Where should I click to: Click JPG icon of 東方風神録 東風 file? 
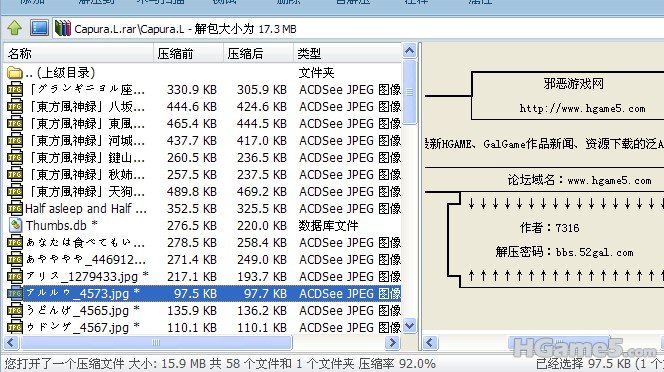coord(15,123)
